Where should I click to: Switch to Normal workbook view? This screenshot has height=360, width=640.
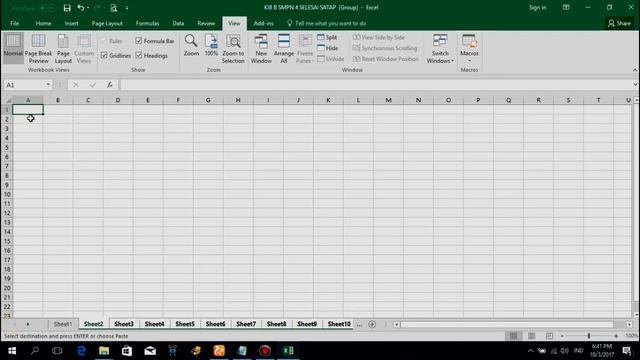click(13, 48)
